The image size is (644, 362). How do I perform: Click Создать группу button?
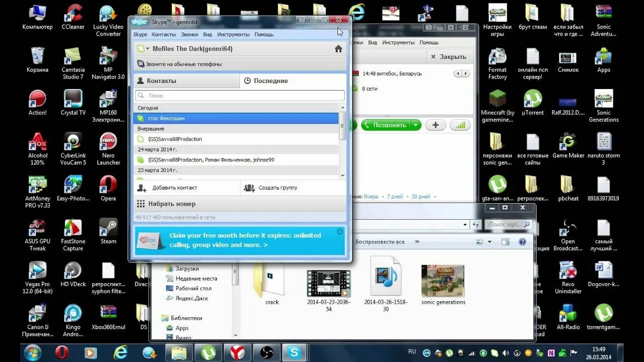click(x=293, y=188)
